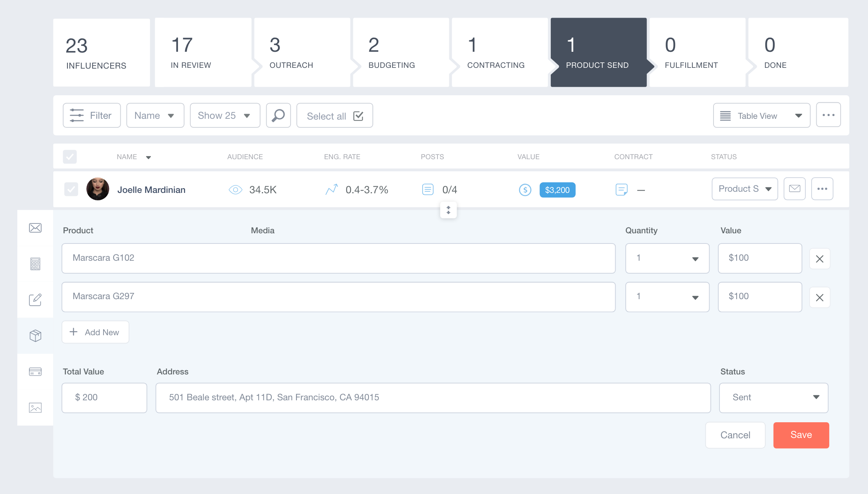Open the Sent status dropdown
The width and height of the screenshot is (868, 494).
click(774, 398)
